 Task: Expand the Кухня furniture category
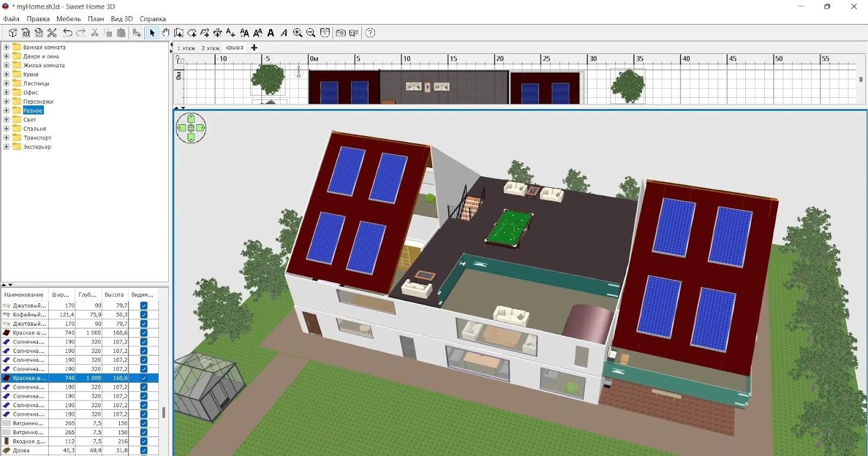(x=7, y=74)
